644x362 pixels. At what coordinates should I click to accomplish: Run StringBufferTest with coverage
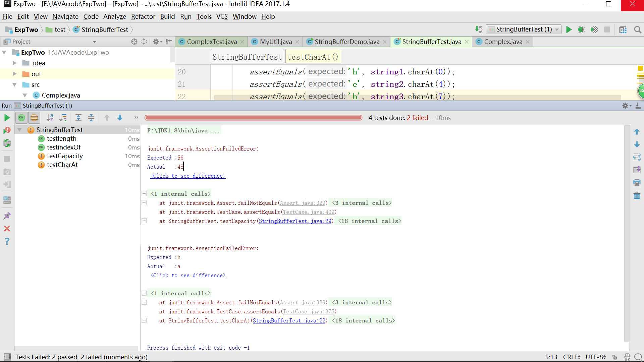[x=594, y=29]
